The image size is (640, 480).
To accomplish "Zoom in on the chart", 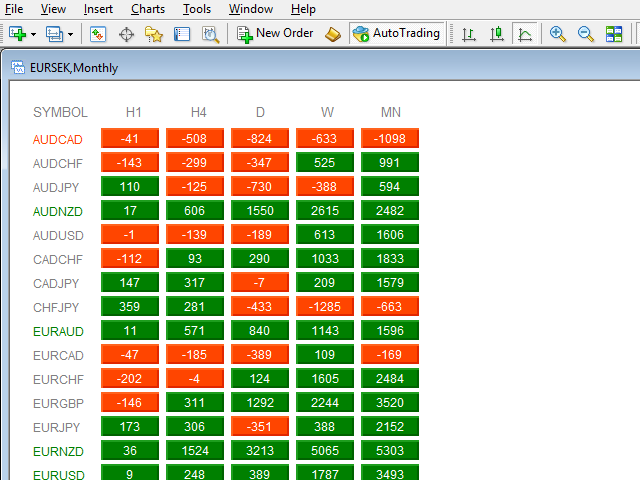I will tap(558, 34).
